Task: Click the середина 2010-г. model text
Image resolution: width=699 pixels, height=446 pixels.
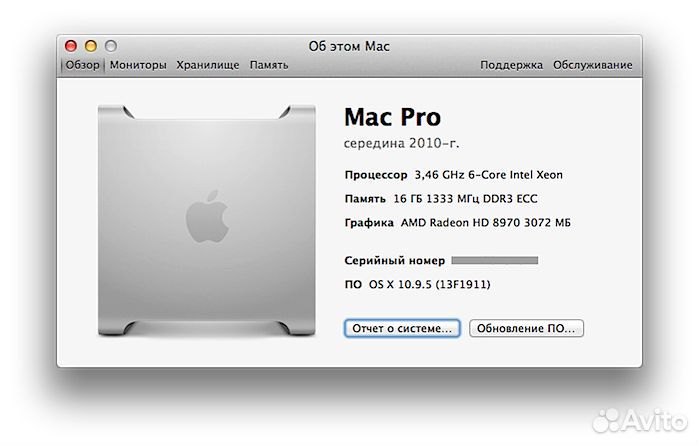Action: (401, 143)
